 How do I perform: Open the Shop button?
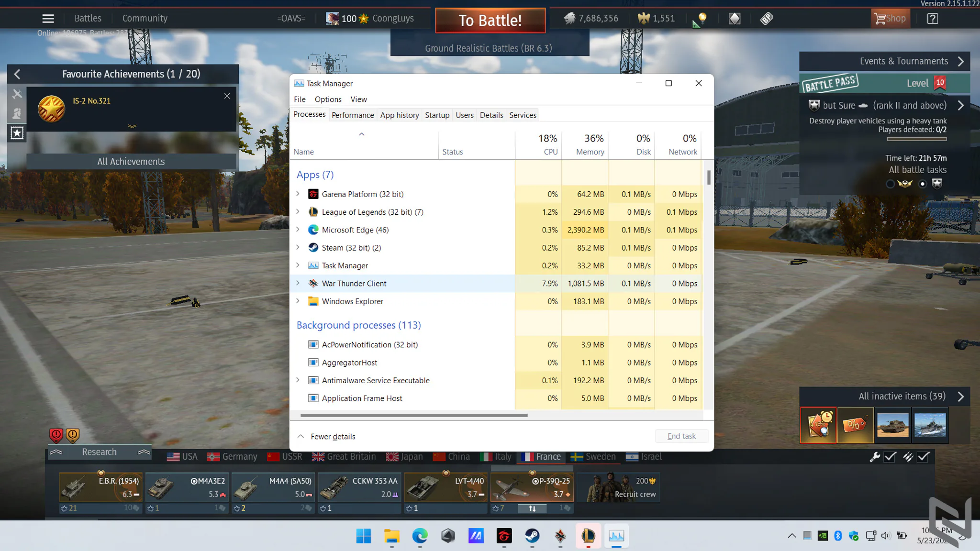coord(890,19)
